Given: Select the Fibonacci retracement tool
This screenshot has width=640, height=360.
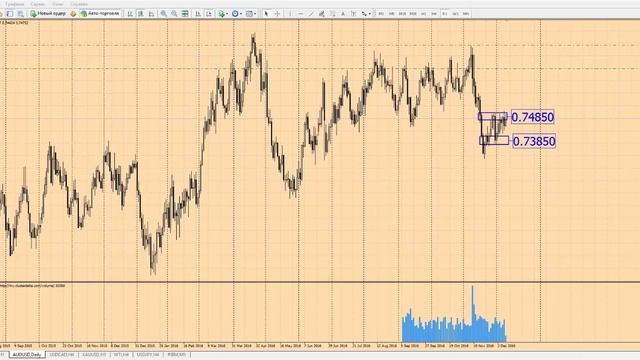Looking at the screenshot, I should [x=333, y=14].
